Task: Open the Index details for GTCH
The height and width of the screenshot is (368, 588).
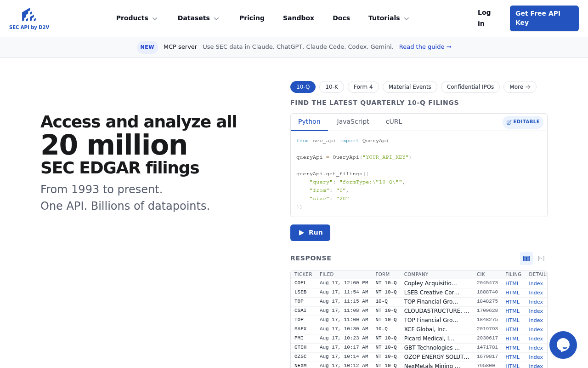Action: coord(536,348)
